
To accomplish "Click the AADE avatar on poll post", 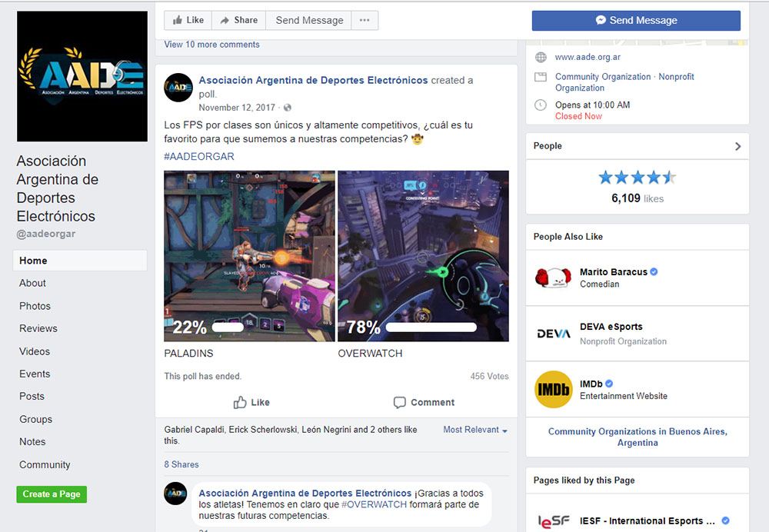I will click(x=178, y=88).
